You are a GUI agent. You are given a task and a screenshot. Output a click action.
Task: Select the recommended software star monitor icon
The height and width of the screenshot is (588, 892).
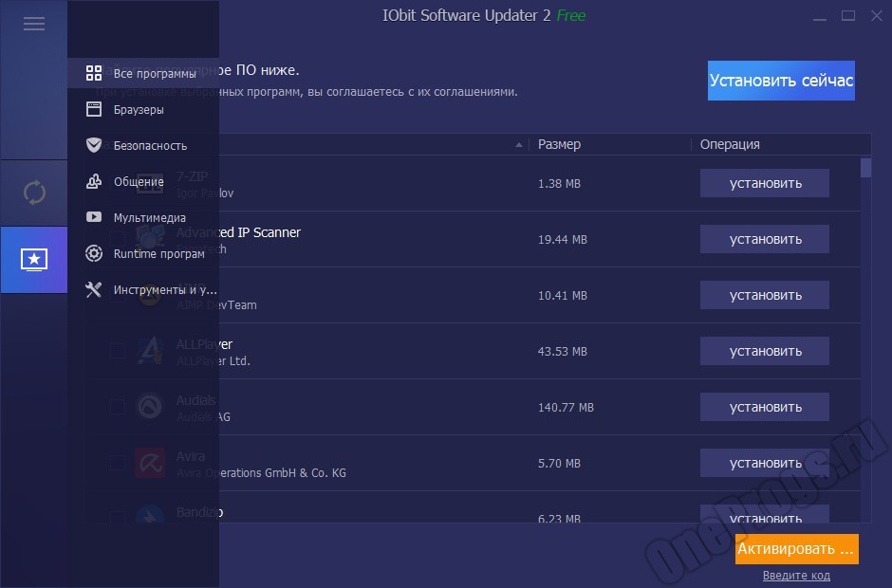point(34,260)
